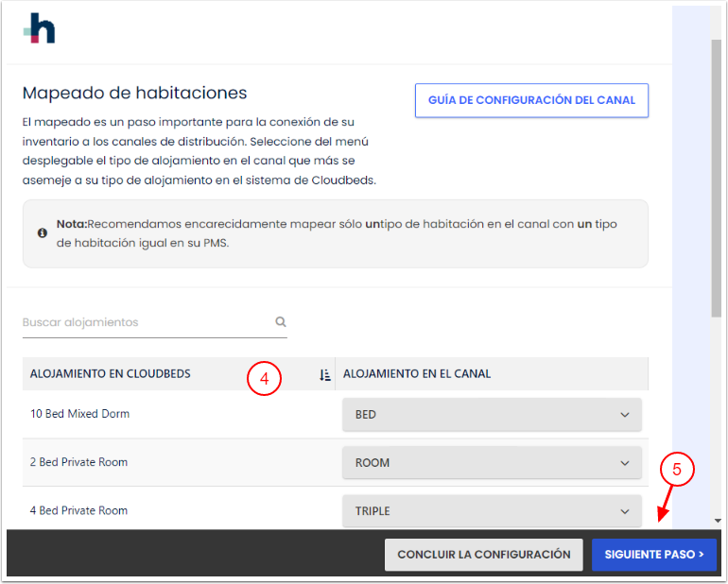Click the magnifier icon in search field
The width and height of the screenshot is (728, 584).
tap(281, 322)
